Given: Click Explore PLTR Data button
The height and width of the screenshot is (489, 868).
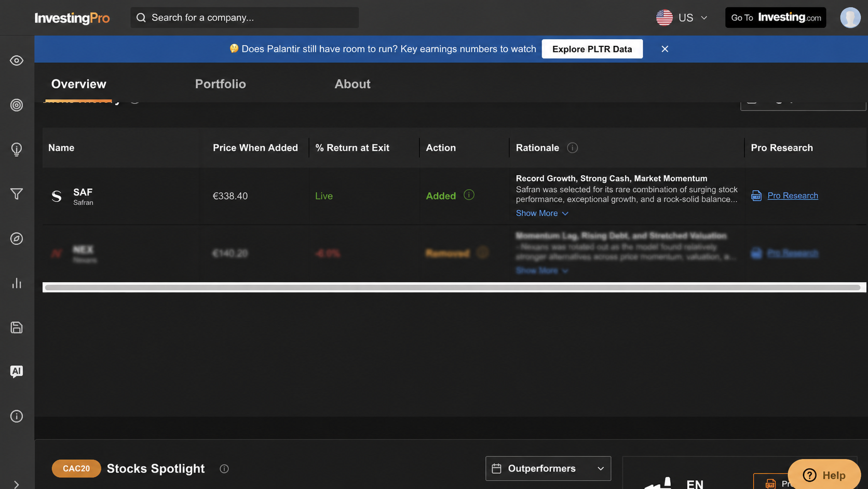Looking at the screenshot, I should coord(592,49).
